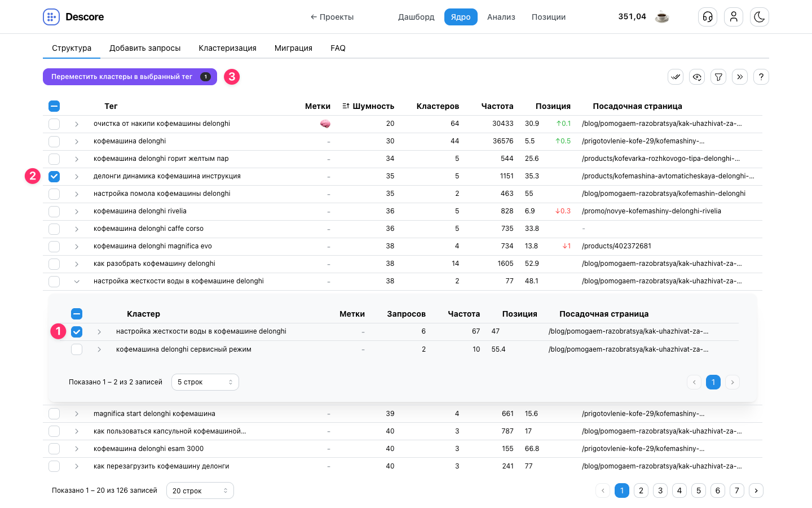Toggle select-all checkbox in Кластер header
This screenshot has height=508, width=812.
click(x=77, y=314)
